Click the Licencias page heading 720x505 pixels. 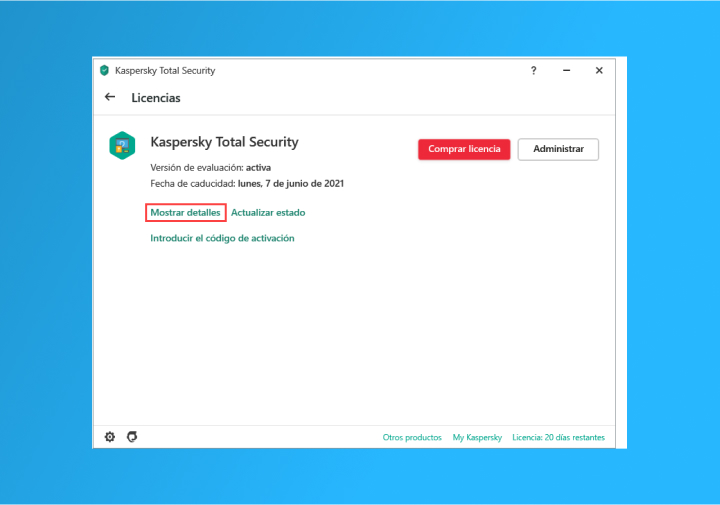[x=156, y=98]
